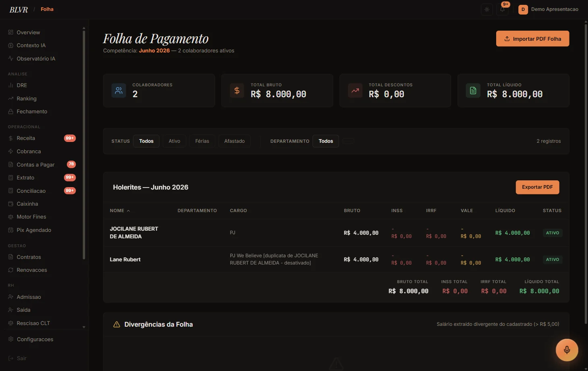This screenshot has height=371, width=588.
Task: Activate the floating microphone button
Action: (x=567, y=350)
